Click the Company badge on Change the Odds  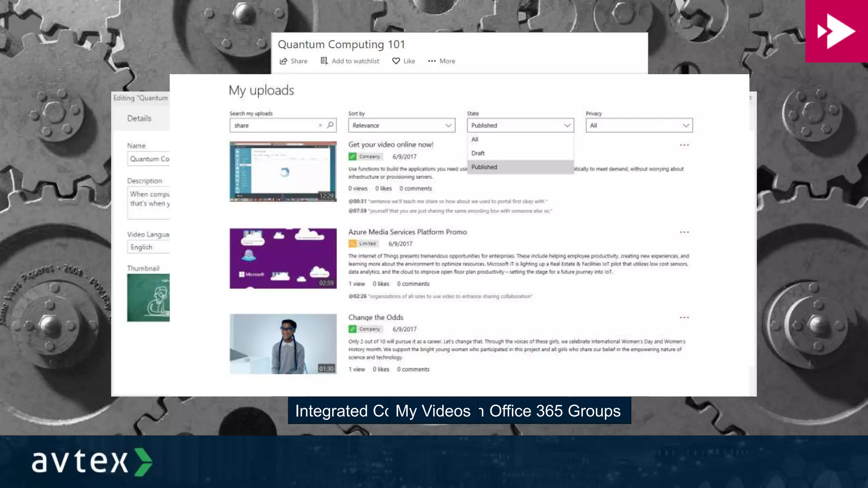click(365, 329)
